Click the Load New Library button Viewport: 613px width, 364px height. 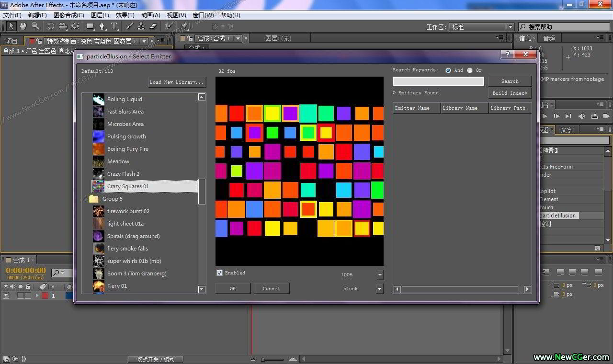(177, 82)
